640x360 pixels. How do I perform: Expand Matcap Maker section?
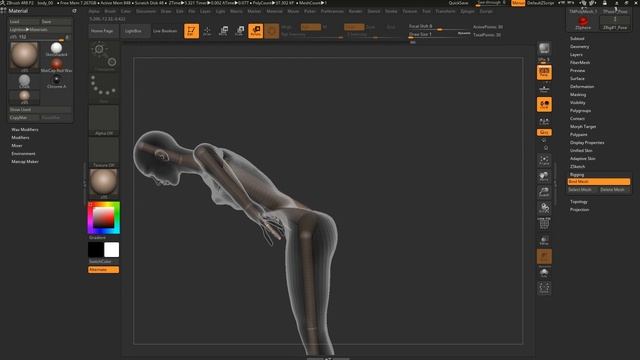[x=25, y=162]
